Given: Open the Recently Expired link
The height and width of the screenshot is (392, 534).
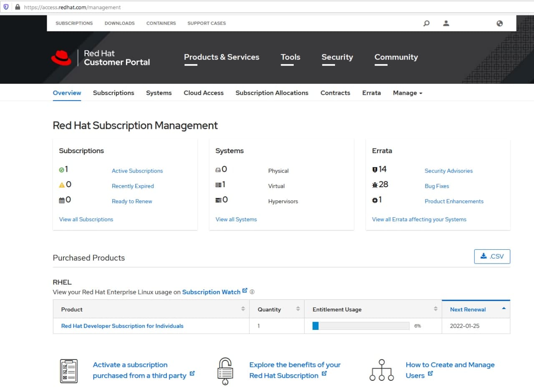Looking at the screenshot, I should click(x=133, y=186).
